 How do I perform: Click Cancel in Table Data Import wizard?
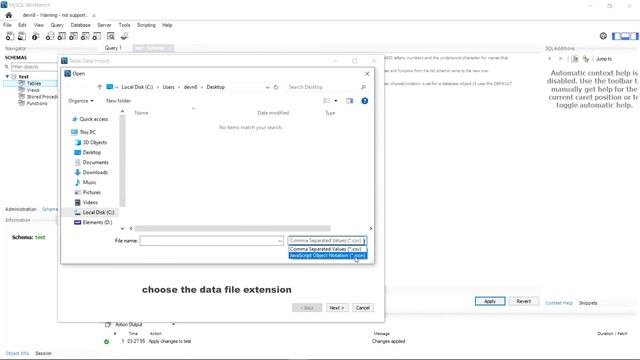point(362,308)
